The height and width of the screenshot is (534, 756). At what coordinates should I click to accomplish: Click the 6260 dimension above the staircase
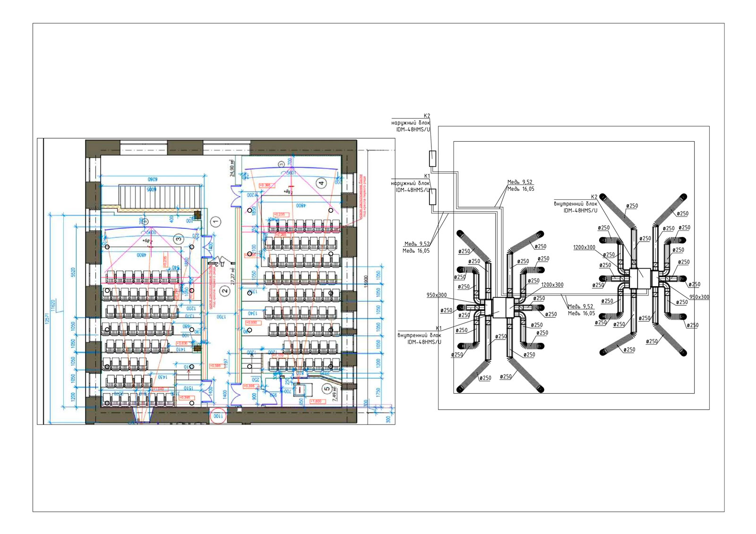click(152, 179)
